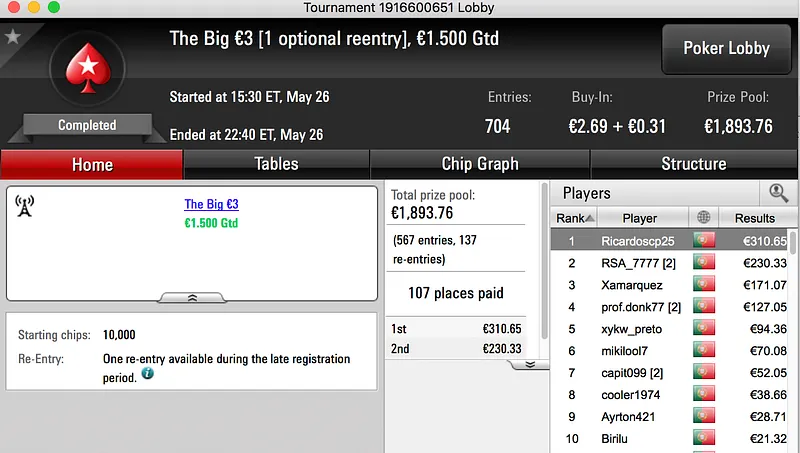Select the Structure tab
The height and width of the screenshot is (453, 800).
[x=693, y=164]
